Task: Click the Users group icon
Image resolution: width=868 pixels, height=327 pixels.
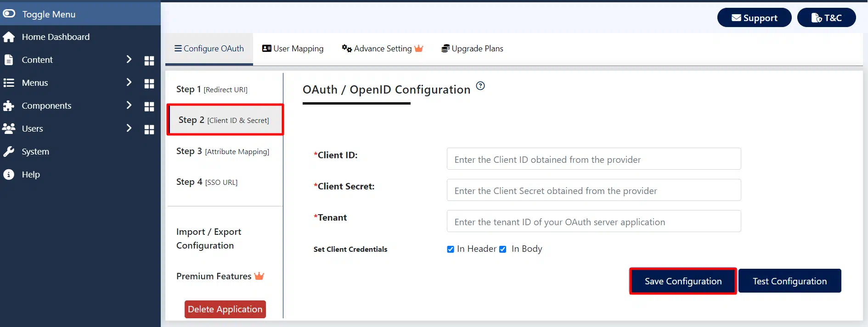Action: click(x=9, y=128)
